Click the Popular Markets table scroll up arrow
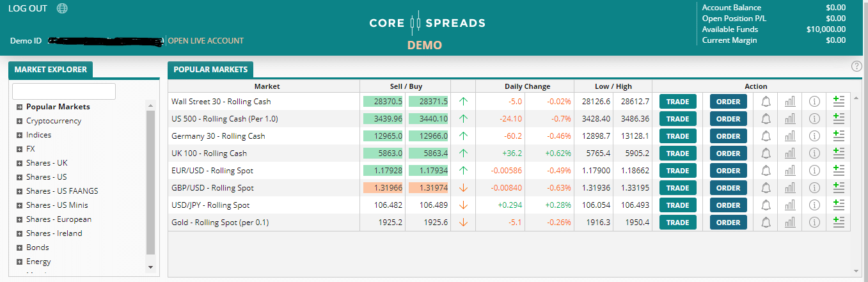The height and width of the screenshot is (282, 868). (856, 97)
